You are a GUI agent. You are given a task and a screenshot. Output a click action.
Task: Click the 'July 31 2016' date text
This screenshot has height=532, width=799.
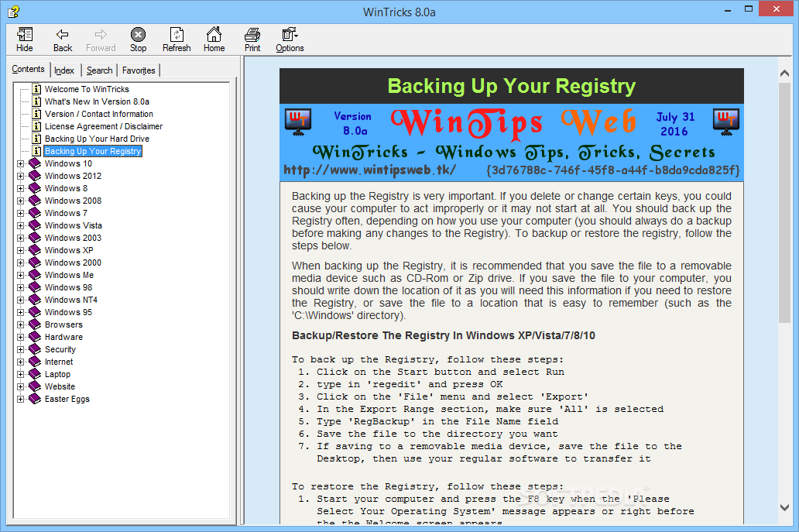[674, 124]
